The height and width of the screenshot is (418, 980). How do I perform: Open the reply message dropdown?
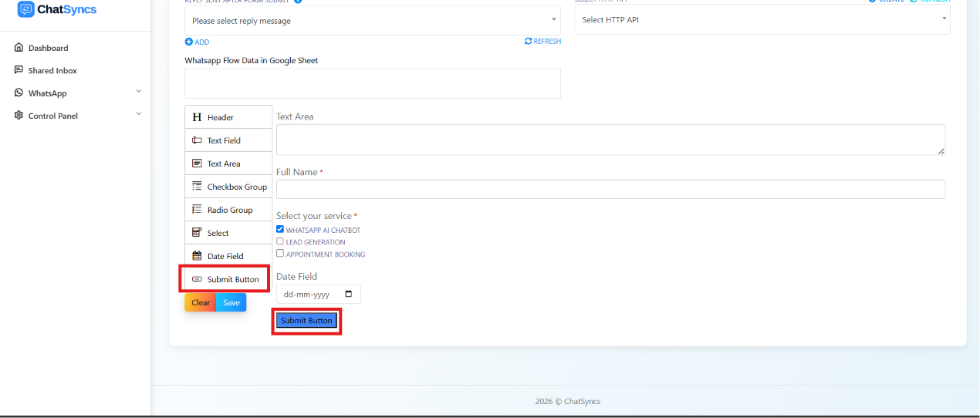coord(373,20)
